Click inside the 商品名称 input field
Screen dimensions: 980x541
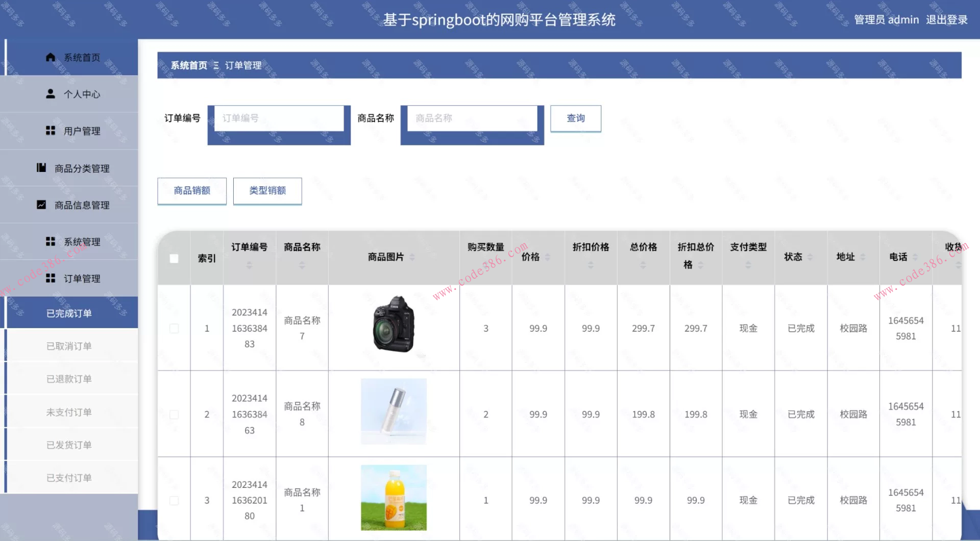click(x=472, y=118)
